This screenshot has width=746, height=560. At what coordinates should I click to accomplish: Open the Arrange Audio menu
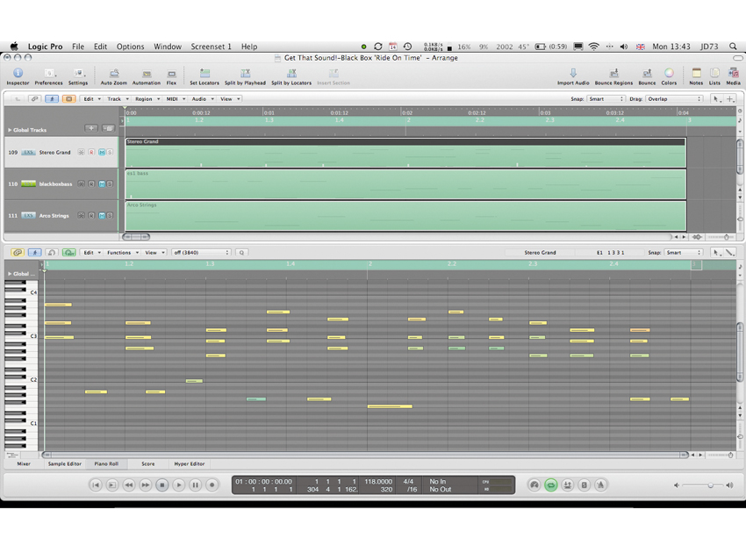pos(202,99)
